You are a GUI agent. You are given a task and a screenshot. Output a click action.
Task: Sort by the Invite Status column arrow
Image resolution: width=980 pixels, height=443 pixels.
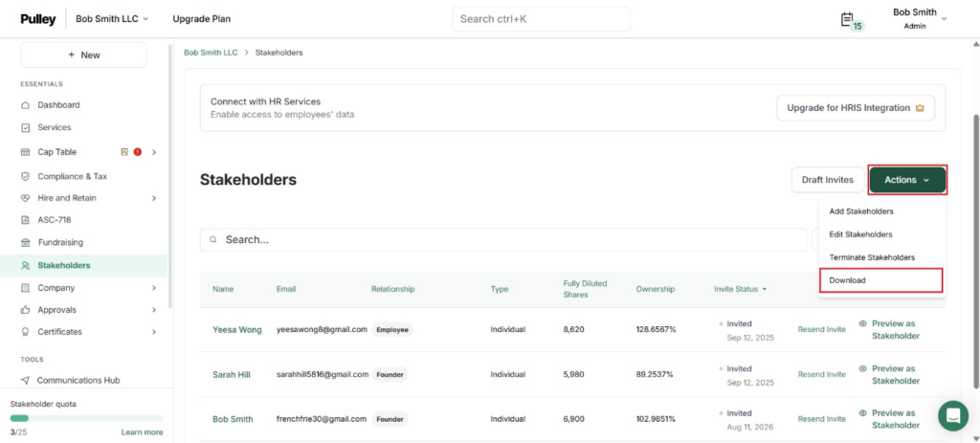pyautogui.click(x=765, y=289)
